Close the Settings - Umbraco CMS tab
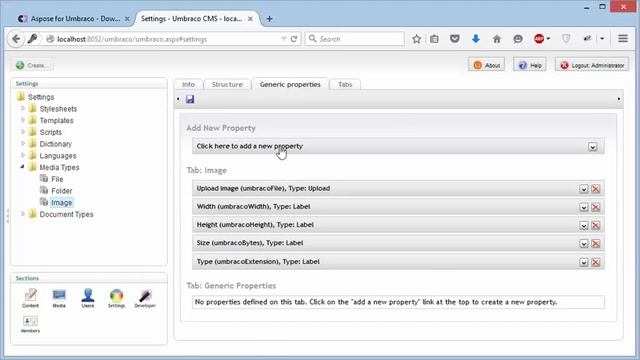The image size is (640, 360). coord(250,19)
